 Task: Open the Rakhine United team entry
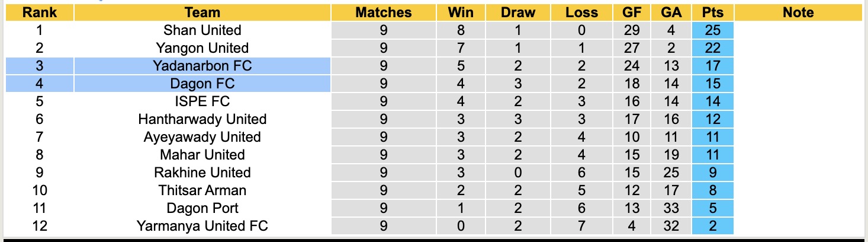[202, 173]
